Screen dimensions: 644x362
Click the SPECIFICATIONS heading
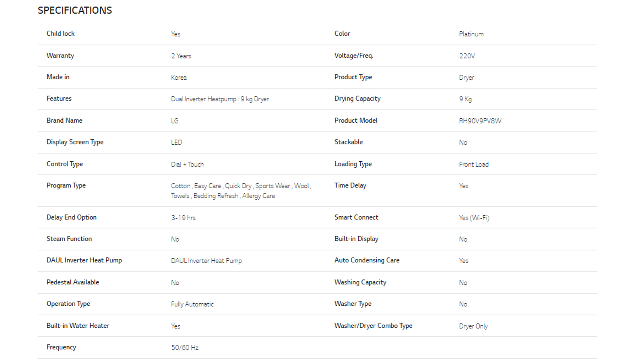[x=75, y=10]
